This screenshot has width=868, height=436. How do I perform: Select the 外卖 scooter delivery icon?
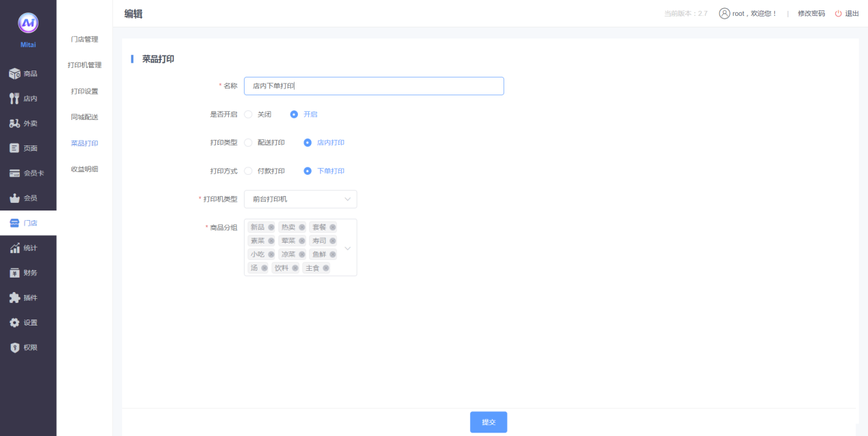[14, 123]
